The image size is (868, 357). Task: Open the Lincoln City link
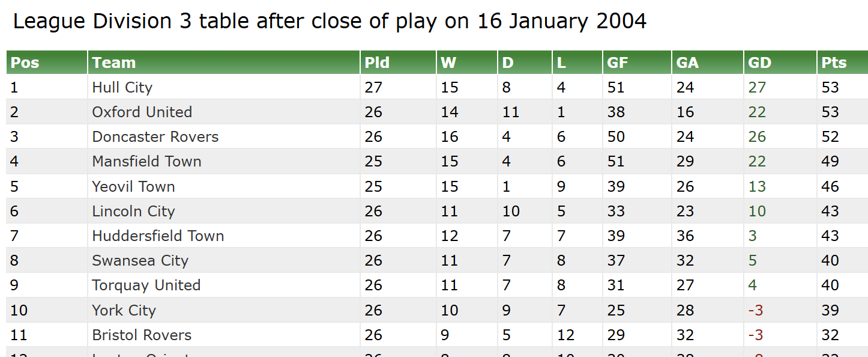pos(133,212)
